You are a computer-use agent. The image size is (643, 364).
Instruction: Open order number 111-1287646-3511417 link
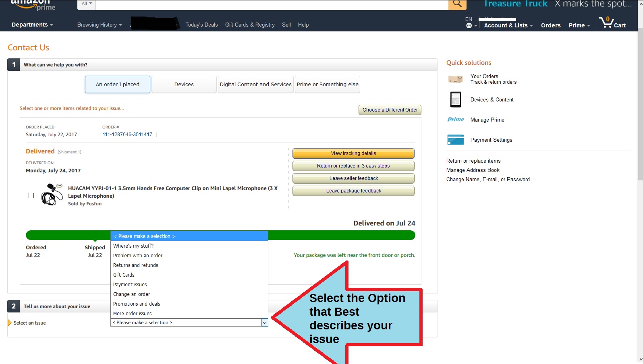click(x=127, y=134)
